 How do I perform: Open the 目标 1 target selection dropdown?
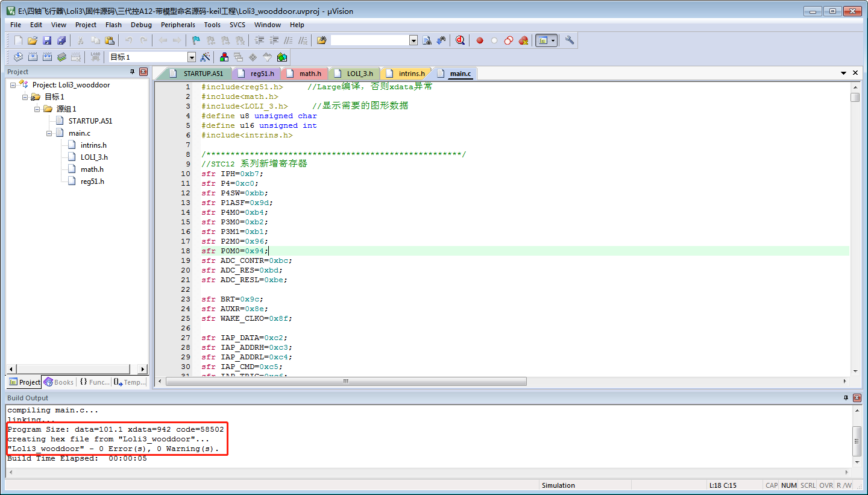pos(192,57)
